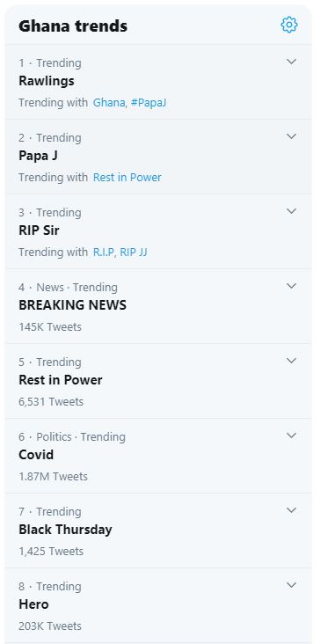Screen dimensions: 335x644
Task: Open chevron menu beside Papa J trend
Action: 291,136
